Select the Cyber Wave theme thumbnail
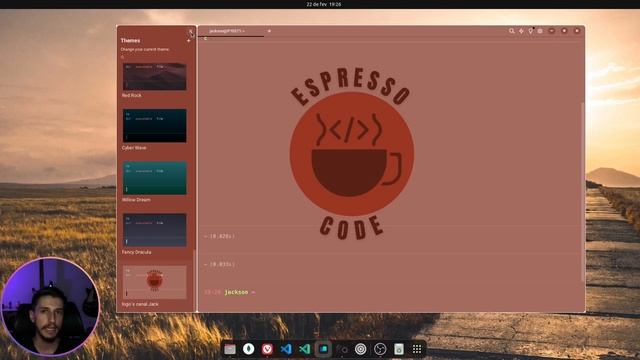 155,125
